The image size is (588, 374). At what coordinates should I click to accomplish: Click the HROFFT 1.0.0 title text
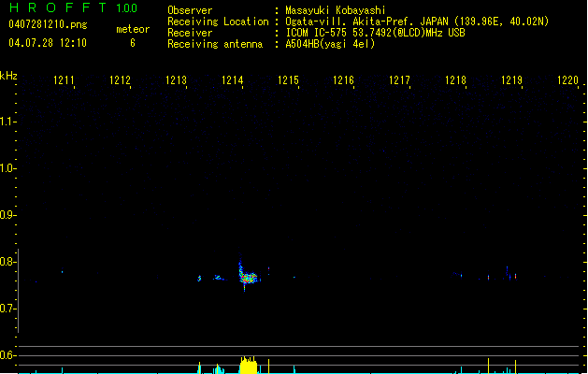coord(74,7)
